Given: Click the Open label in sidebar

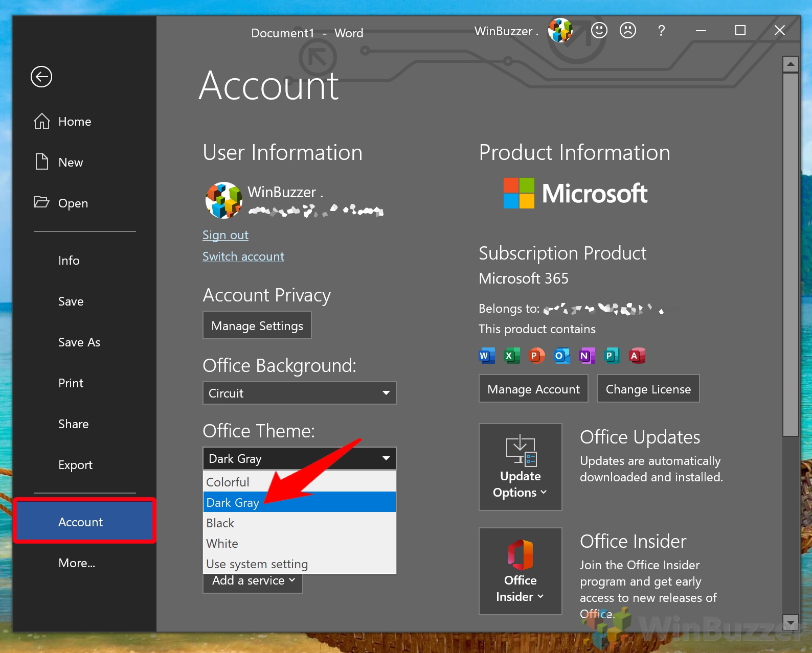Looking at the screenshot, I should tap(73, 203).
